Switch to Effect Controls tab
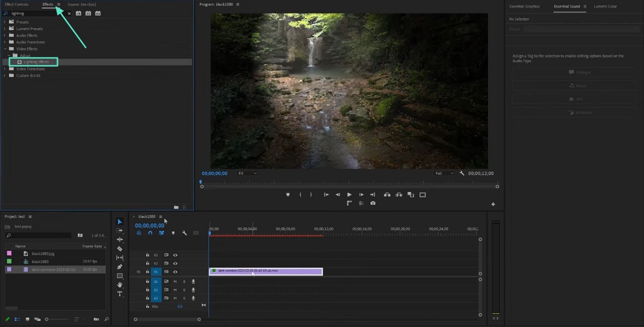Screen dimensions: 644x327 click(x=16, y=4)
